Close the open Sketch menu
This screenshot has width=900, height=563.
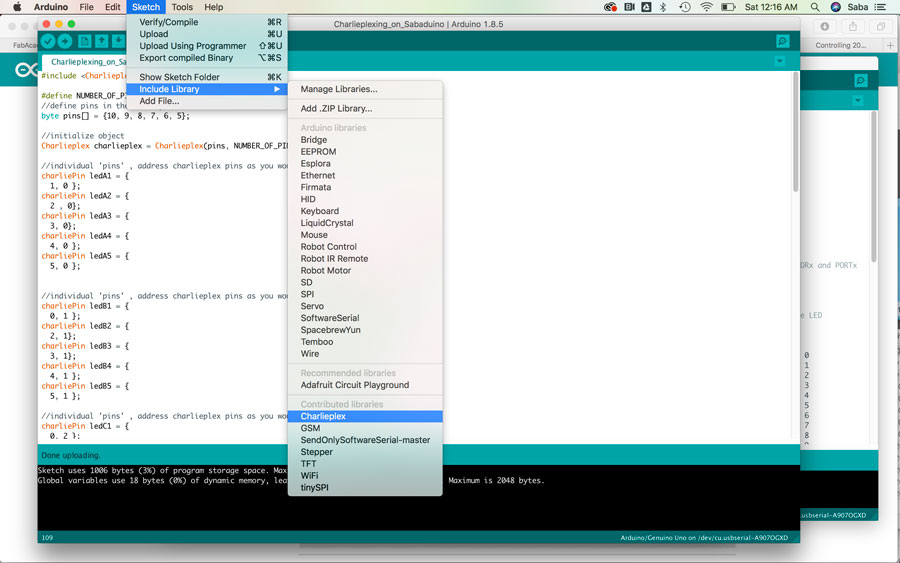(x=146, y=7)
